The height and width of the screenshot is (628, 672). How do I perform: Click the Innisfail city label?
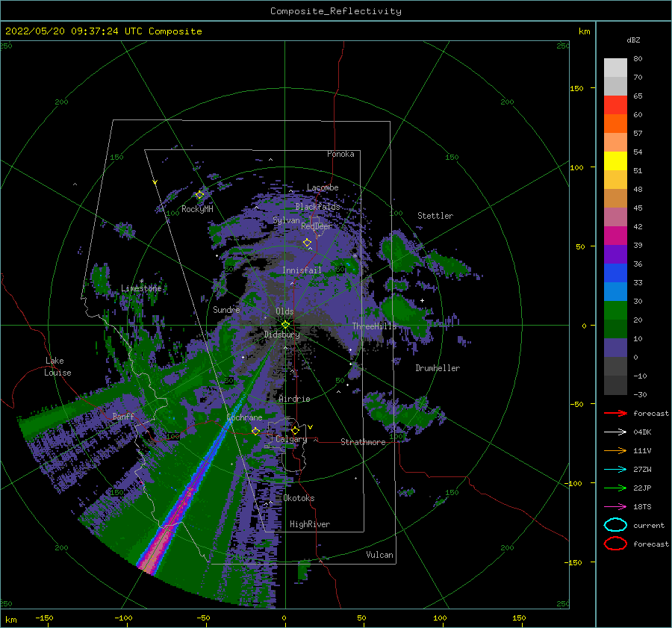pos(302,270)
